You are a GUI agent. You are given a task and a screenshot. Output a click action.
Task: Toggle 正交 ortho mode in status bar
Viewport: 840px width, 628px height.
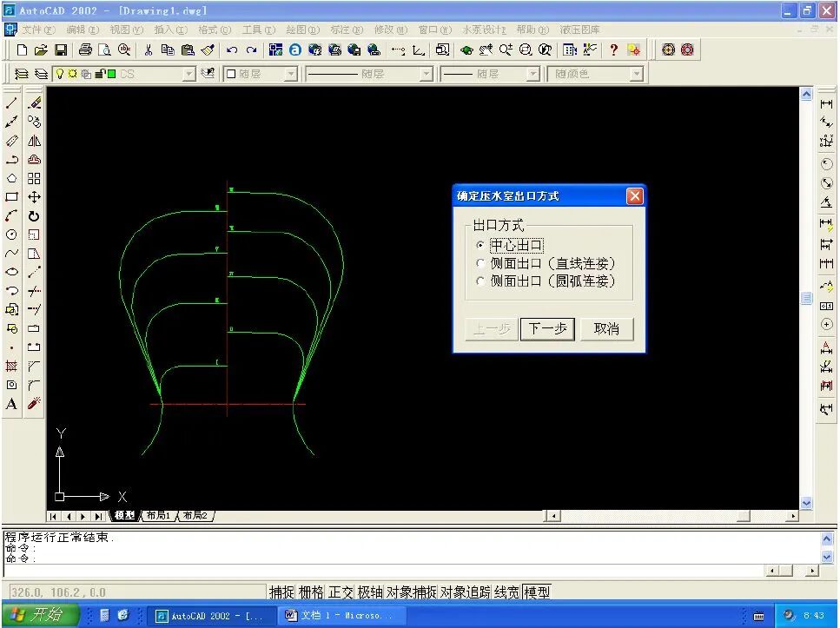click(341, 592)
